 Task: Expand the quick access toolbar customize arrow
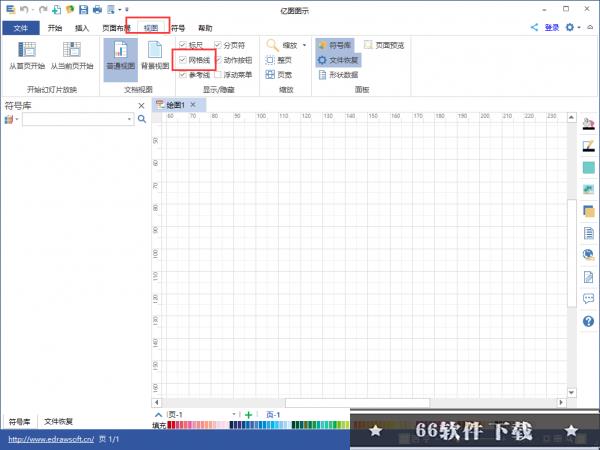pyautogui.click(x=127, y=9)
